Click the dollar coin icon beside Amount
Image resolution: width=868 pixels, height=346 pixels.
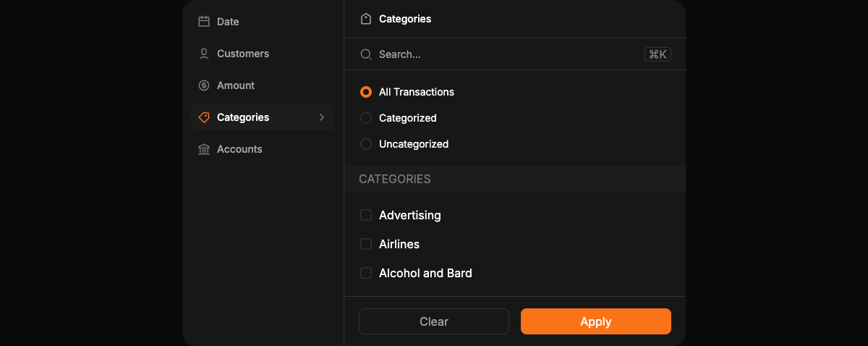pyautogui.click(x=204, y=85)
